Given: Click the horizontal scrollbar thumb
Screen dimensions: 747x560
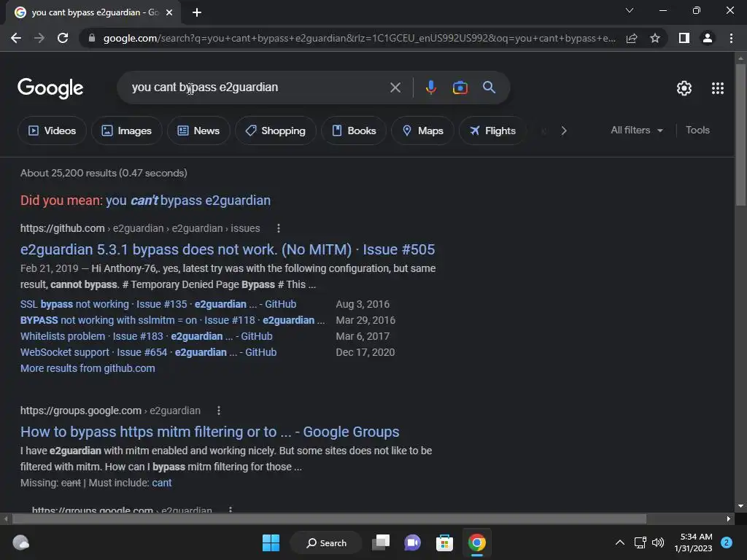Looking at the screenshot, I should [329, 518].
